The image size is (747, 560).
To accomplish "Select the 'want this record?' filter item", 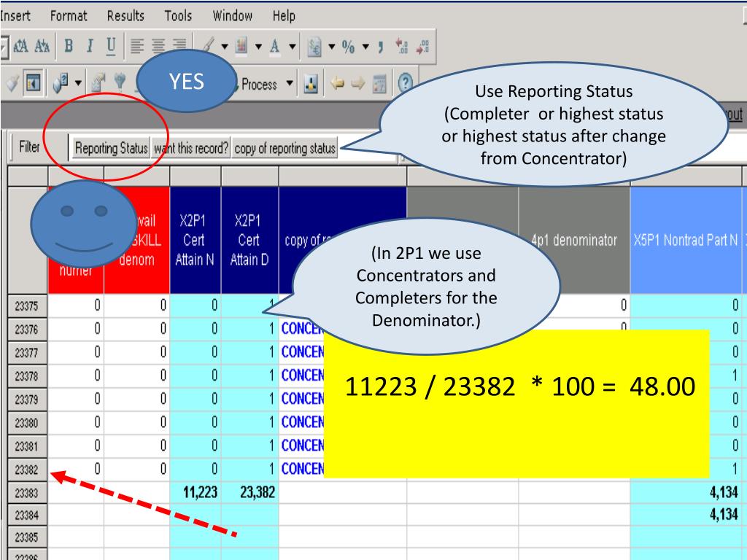I will pyautogui.click(x=191, y=148).
